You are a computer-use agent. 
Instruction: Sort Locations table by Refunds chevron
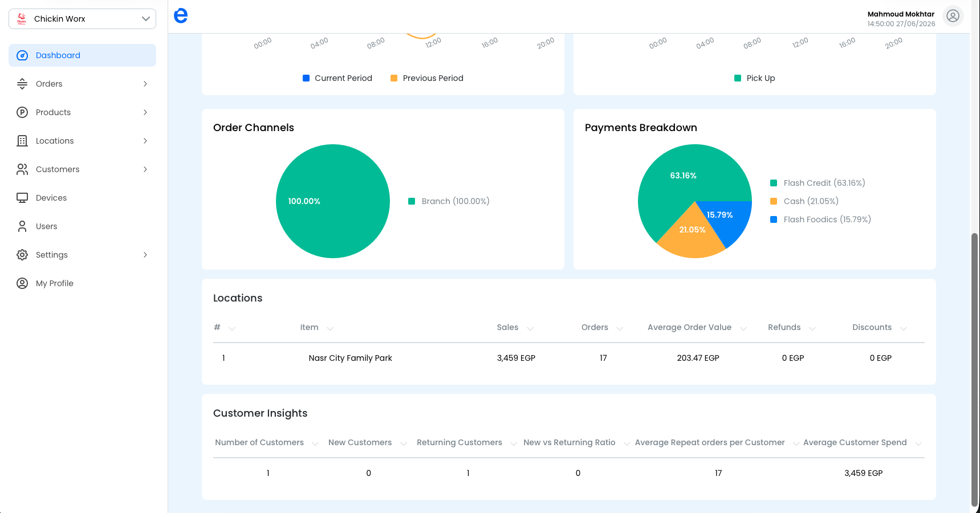click(812, 328)
